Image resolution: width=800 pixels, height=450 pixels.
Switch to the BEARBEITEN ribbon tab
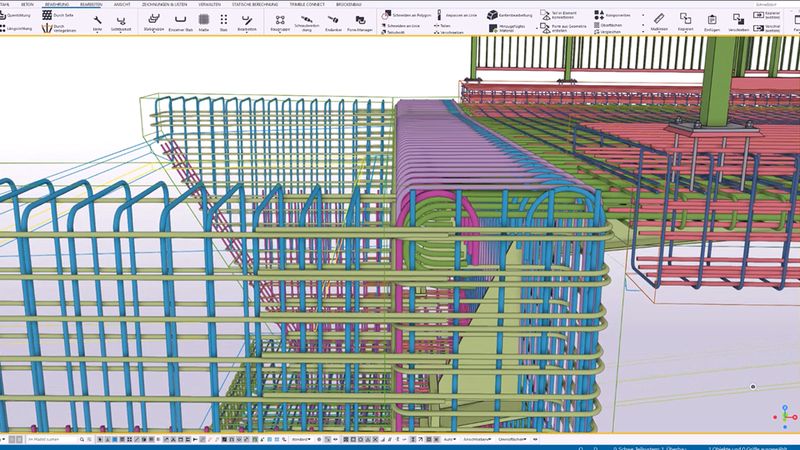(x=91, y=4)
